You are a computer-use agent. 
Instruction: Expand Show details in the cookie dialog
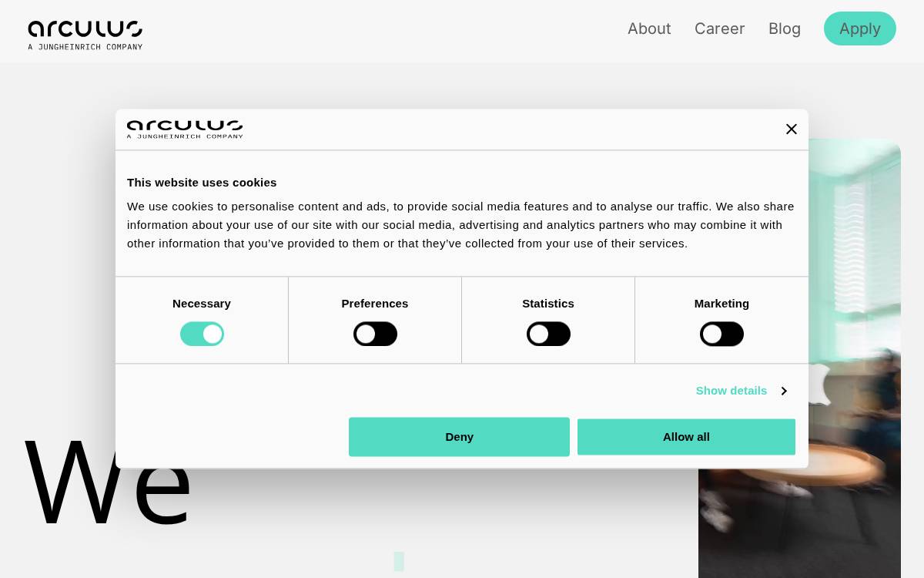pyautogui.click(x=741, y=391)
